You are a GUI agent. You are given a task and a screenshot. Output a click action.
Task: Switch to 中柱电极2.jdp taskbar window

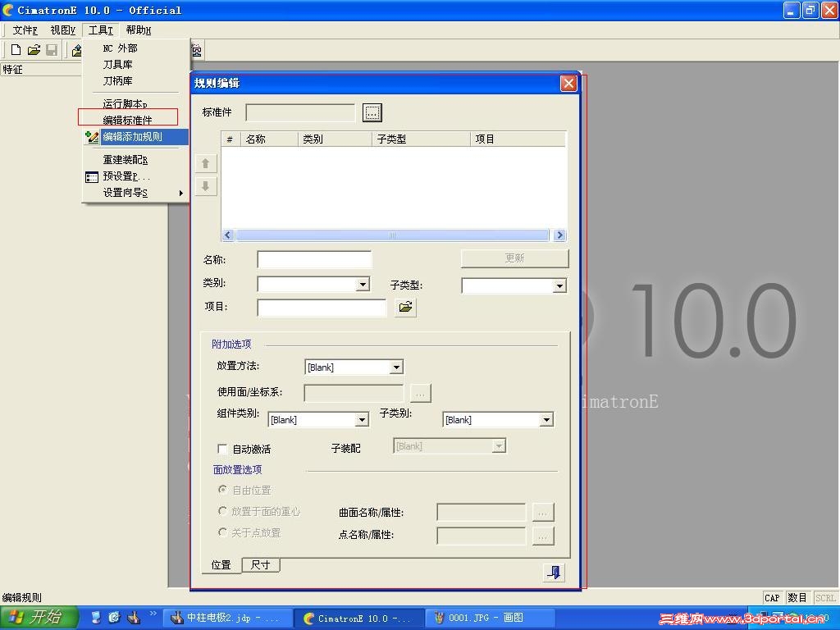tap(227, 619)
